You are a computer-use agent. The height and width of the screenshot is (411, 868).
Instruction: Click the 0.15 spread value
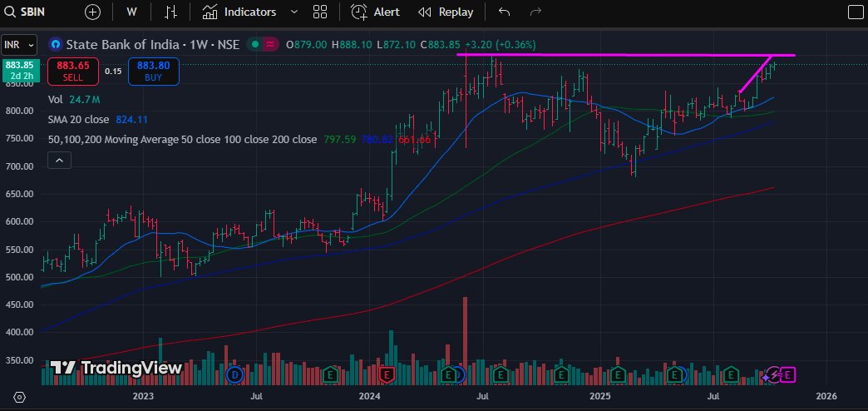click(113, 72)
